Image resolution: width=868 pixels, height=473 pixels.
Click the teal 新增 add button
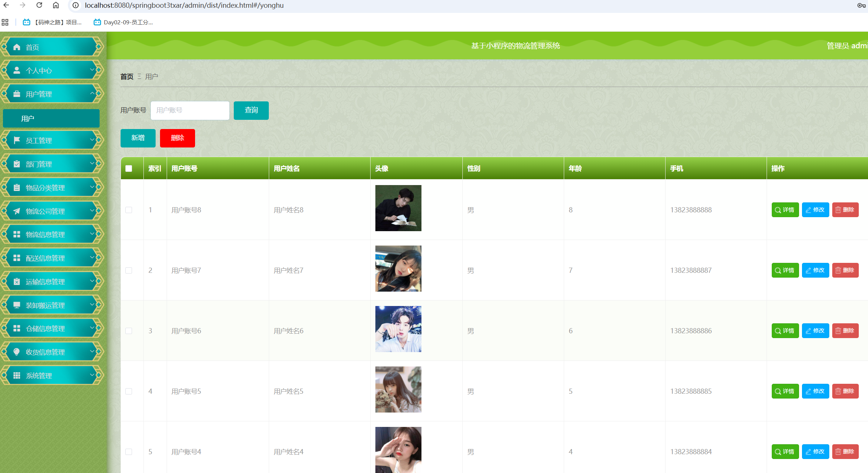pyautogui.click(x=138, y=138)
